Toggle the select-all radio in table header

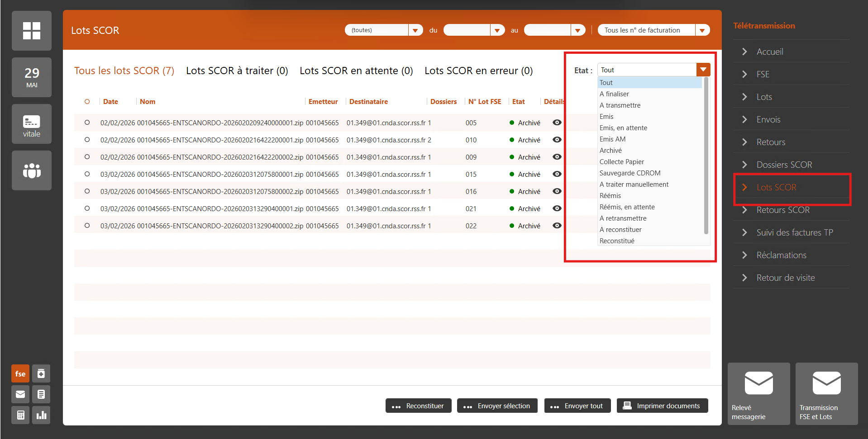pos(87,102)
